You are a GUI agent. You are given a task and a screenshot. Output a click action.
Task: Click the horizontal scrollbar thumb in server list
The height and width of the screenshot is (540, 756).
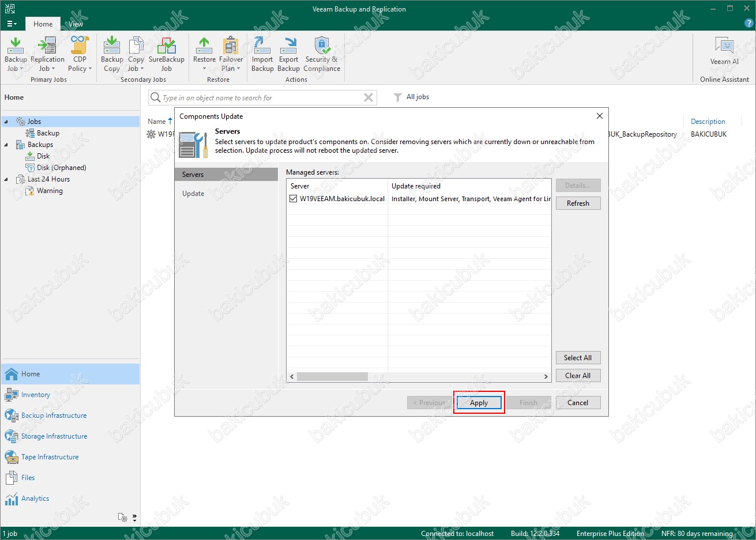pos(332,376)
